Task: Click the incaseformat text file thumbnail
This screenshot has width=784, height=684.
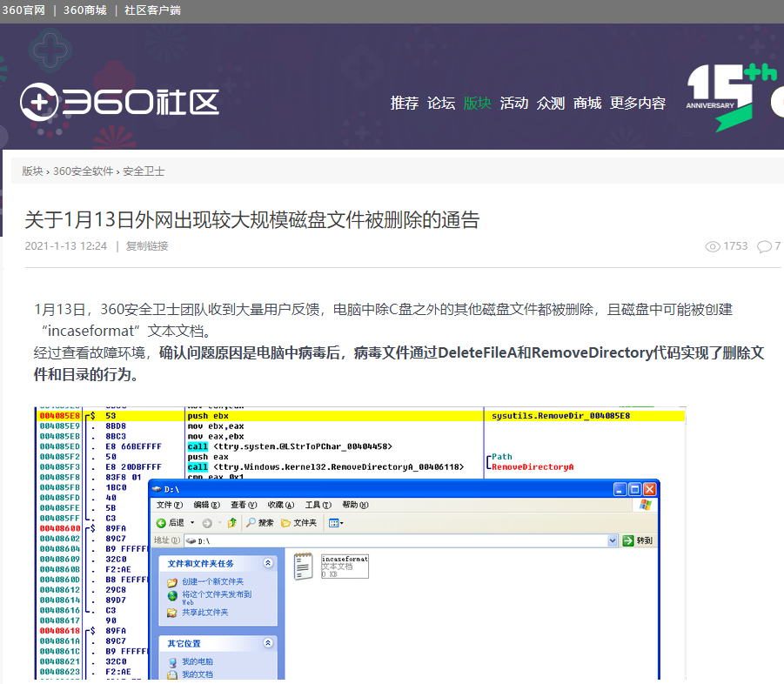Action: tap(303, 566)
